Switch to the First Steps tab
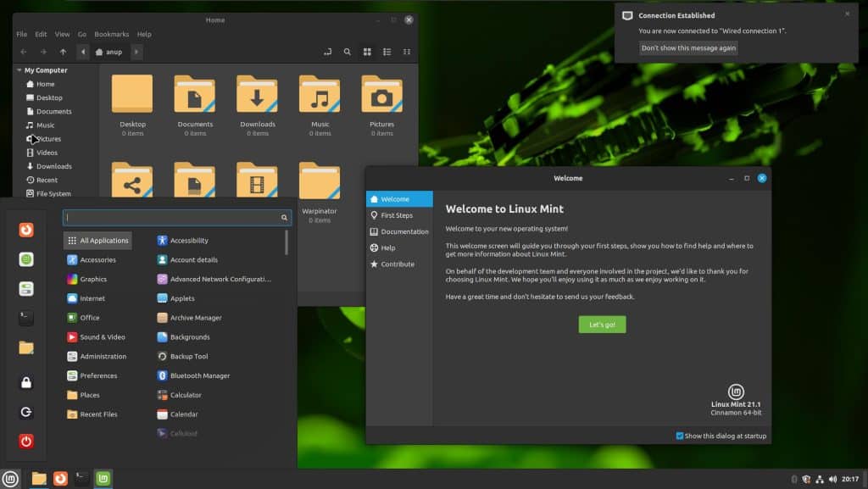868x489 pixels. coord(398,215)
